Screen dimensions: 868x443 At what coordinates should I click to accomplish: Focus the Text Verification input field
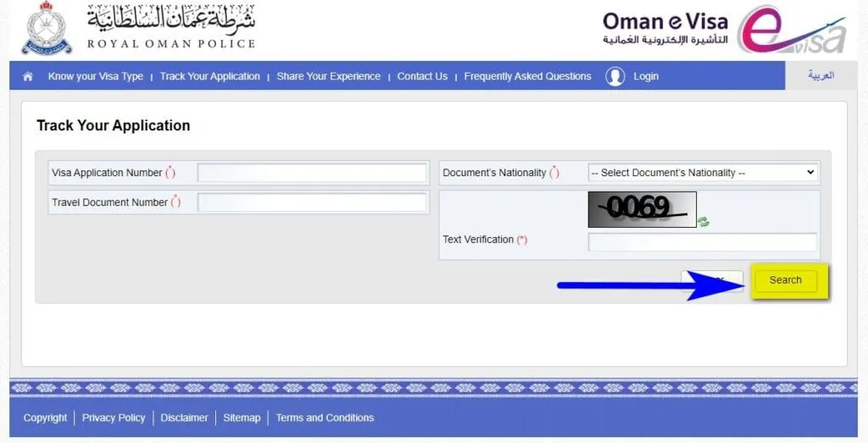[x=703, y=242]
